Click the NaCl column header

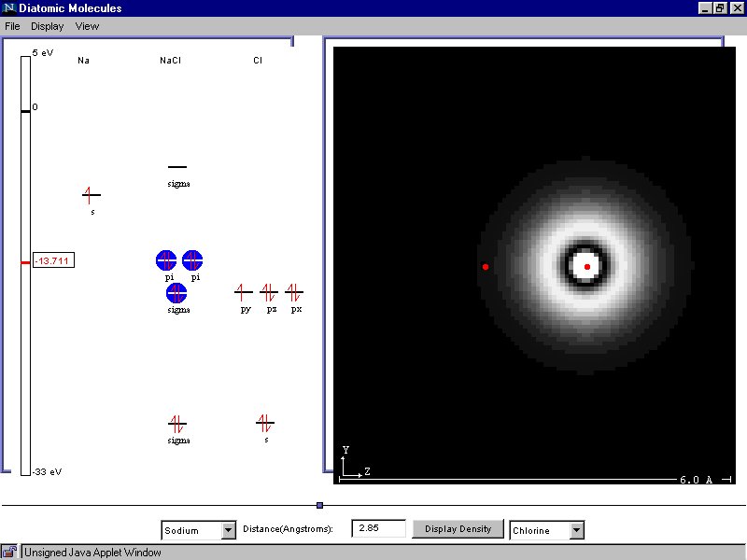170,61
